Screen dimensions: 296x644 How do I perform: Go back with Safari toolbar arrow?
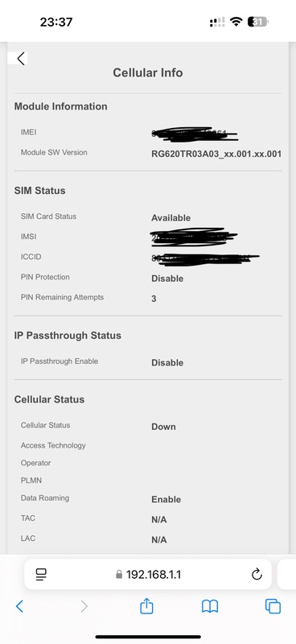click(19, 606)
